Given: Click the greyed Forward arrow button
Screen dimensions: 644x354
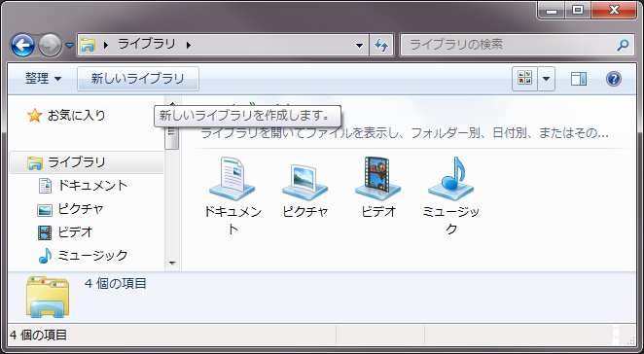Looking at the screenshot, I should (51, 45).
